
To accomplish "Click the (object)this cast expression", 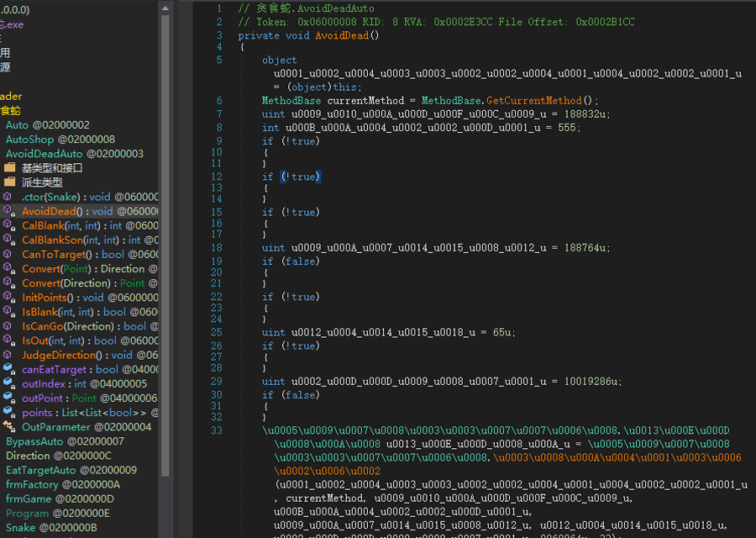I will click(x=322, y=87).
